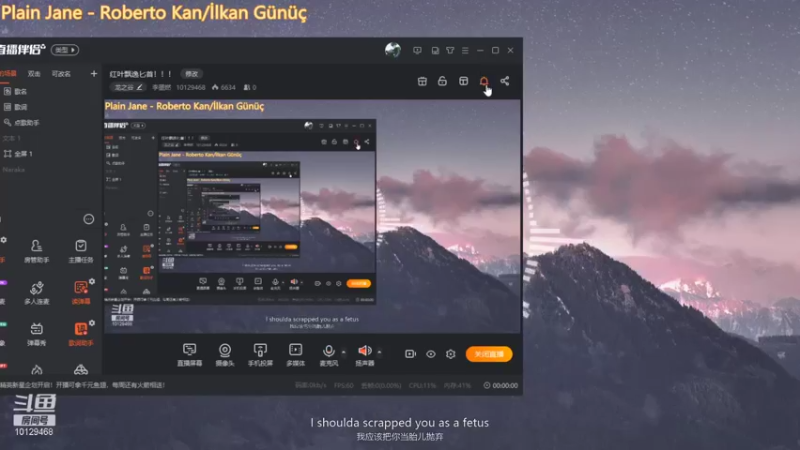Image resolution: width=800 pixels, height=450 pixels.
Task: Open the flame icon tool in the sidebar
Action: [x=36, y=369]
